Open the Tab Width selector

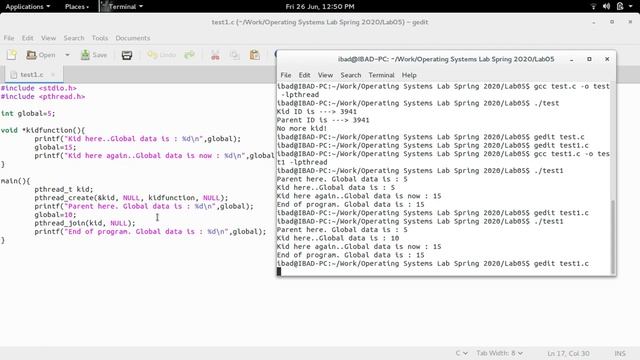tap(500, 353)
